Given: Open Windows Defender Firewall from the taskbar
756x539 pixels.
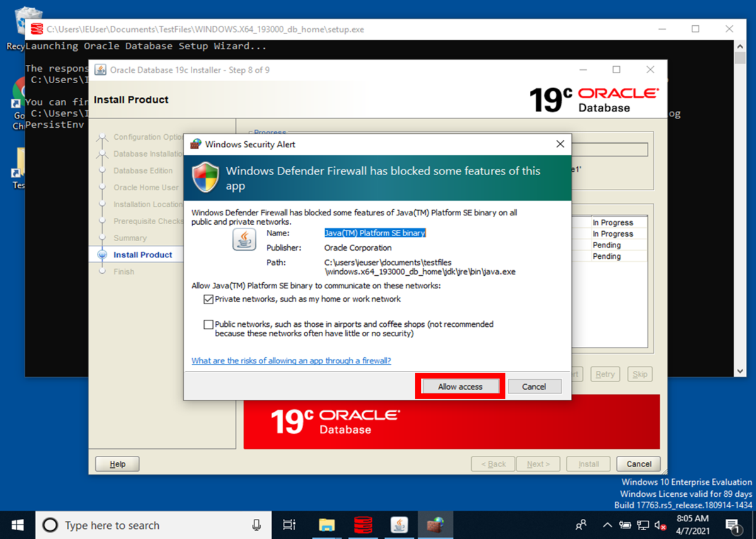Looking at the screenshot, I should (x=435, y=525).
